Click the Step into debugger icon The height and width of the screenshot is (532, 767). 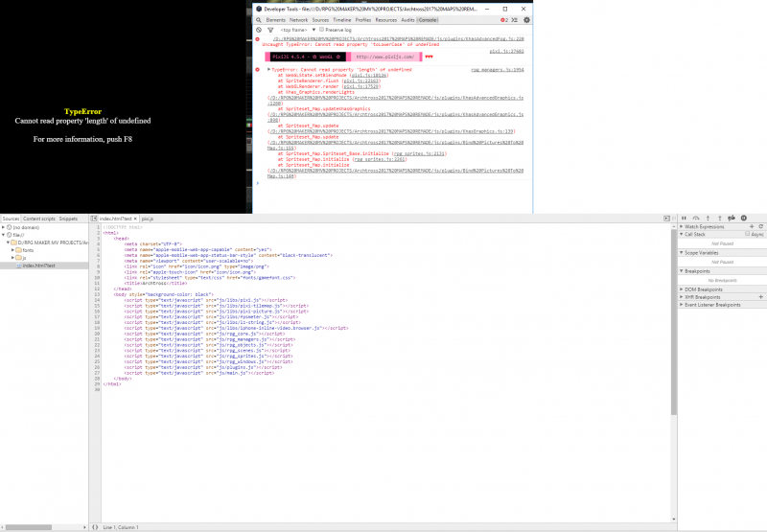coord(708,219)
